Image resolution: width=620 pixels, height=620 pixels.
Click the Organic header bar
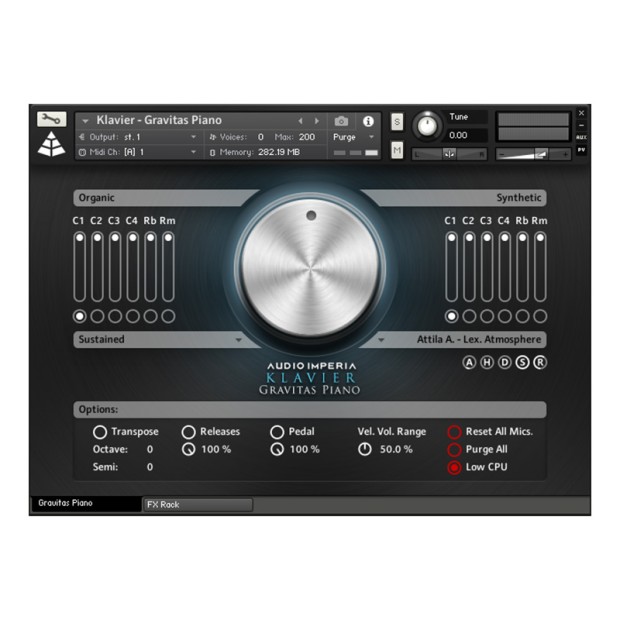164,198
